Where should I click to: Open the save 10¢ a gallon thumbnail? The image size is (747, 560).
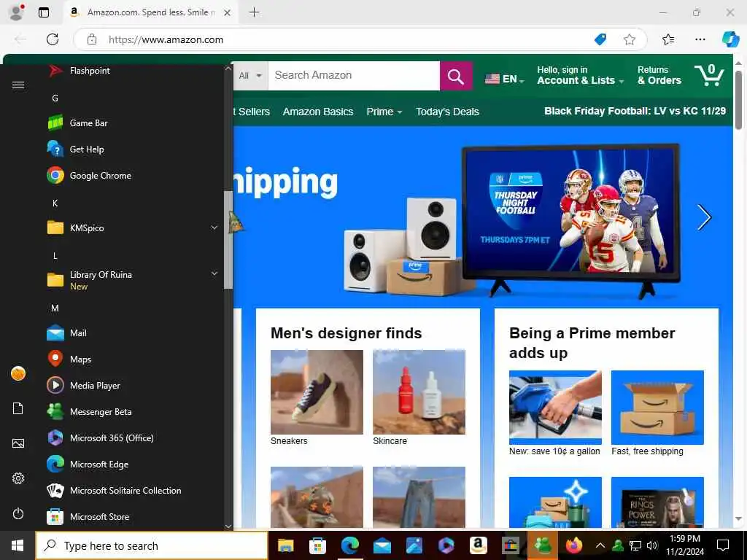coord(555,408)
